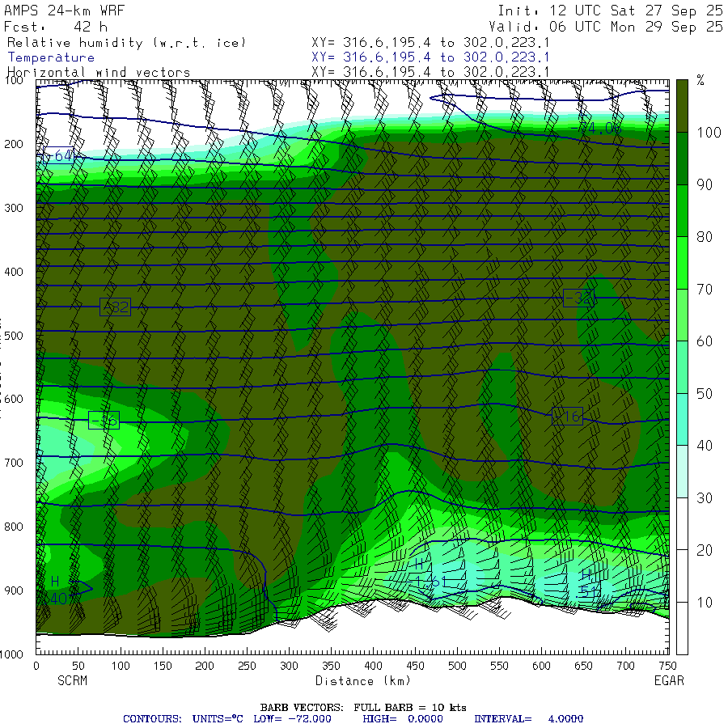
Task: Select the Relative humidity (w.r.t. ice) label
Action: (x=126, y=42)
